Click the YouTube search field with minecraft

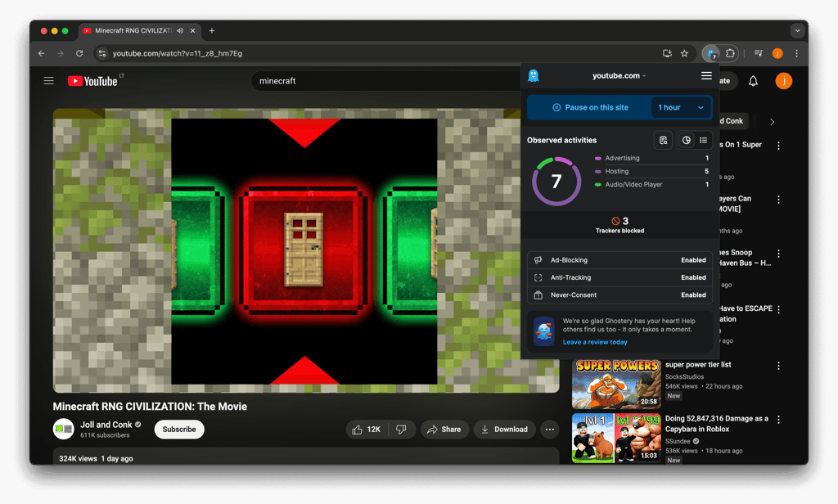tap(387, 81)
